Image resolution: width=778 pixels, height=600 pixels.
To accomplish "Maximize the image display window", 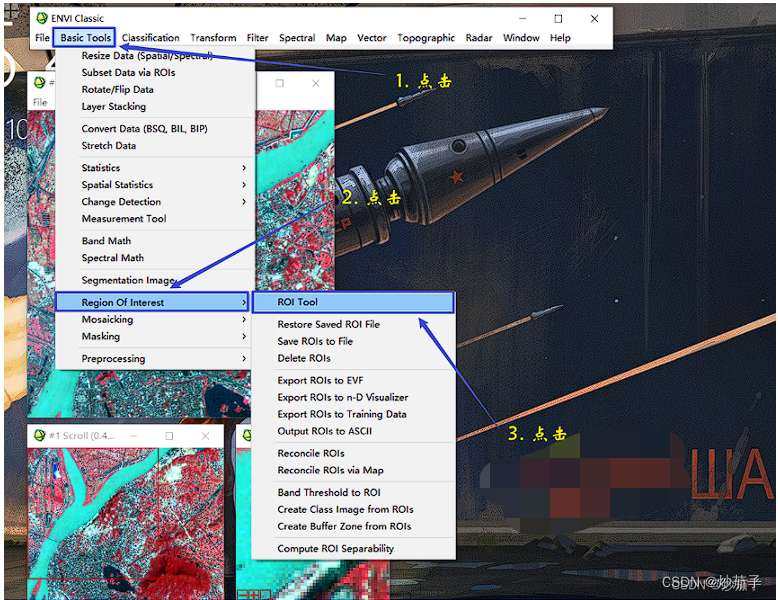I will 280,83.
